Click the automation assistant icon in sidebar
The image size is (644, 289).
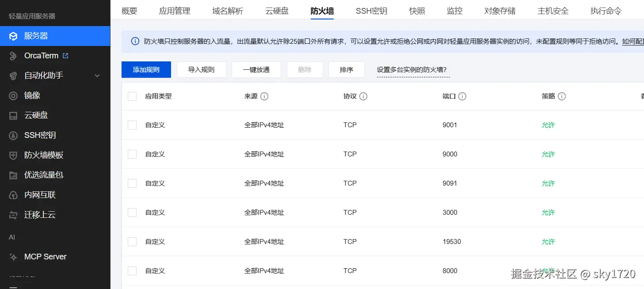click(14, 76)
